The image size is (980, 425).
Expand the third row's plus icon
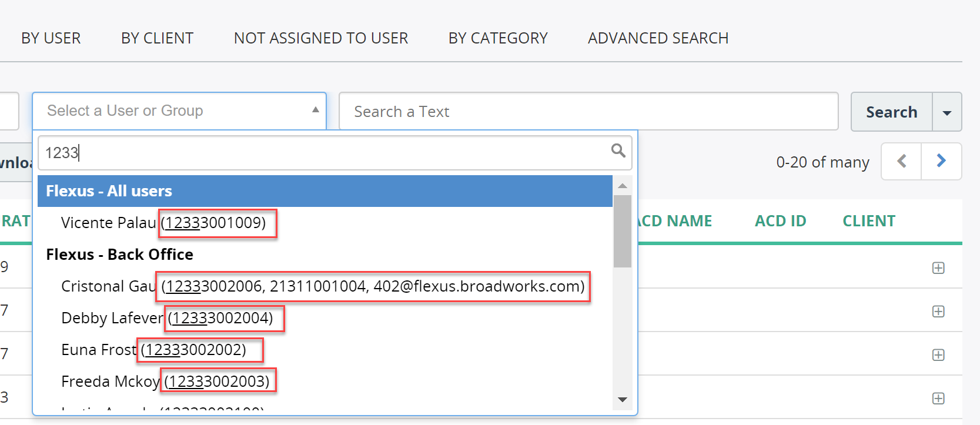pyautogui.click(x=938, y=355)
